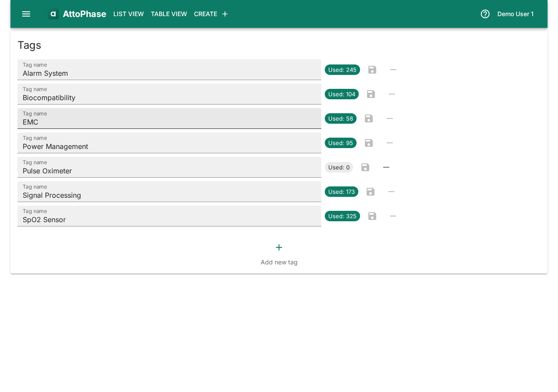Save the Pulse Oximeter tag
558x392 pixels.
tap(365, 167)
